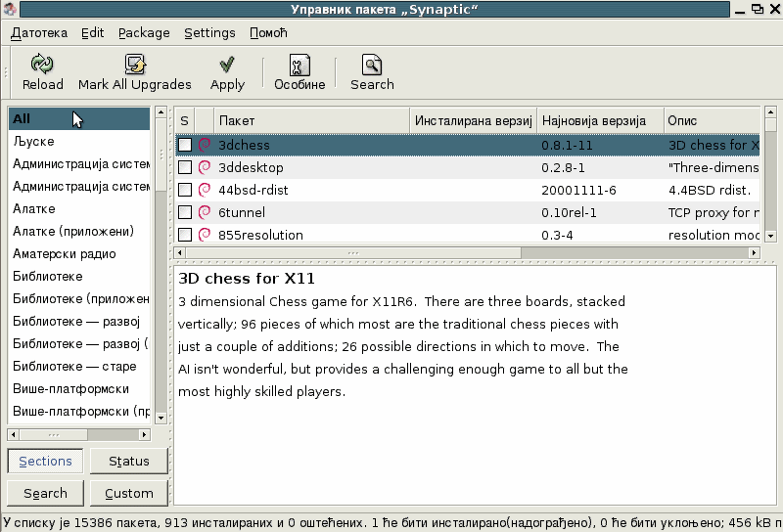Click the 3D chess for X11 description heading

(247, 279)
